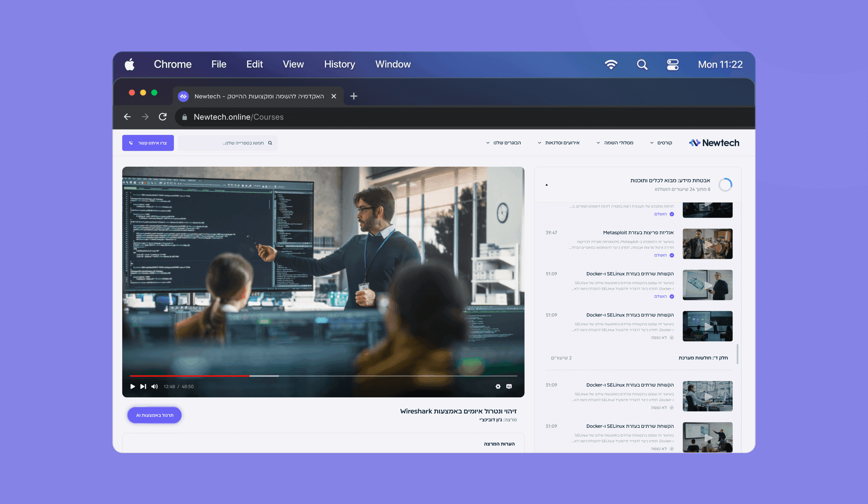The width and height of the screenshot is (868, 504).
Task: Collapse the course lesson list arrow
Action: pyautogui.click(x=547, y=185)
